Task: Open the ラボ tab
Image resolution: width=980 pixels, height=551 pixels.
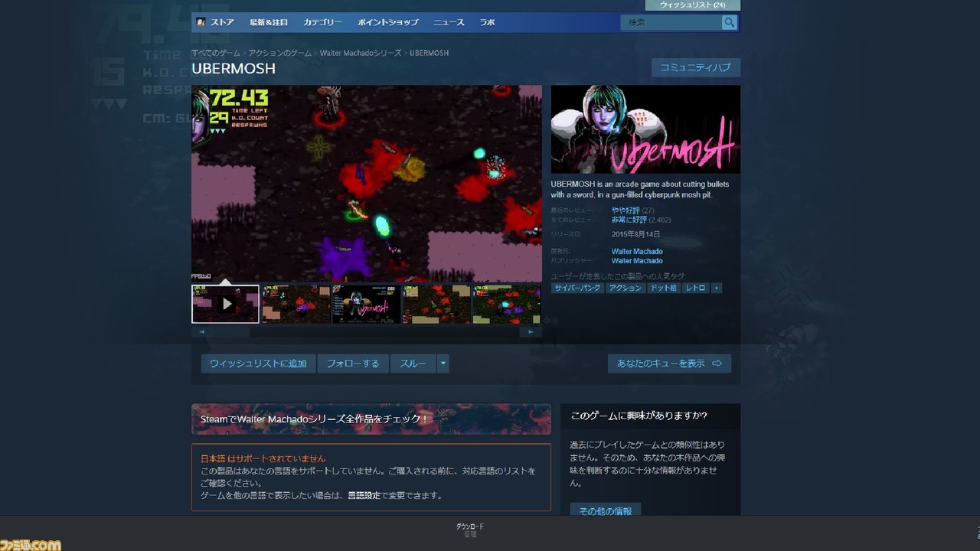Action: pos(487,23)
